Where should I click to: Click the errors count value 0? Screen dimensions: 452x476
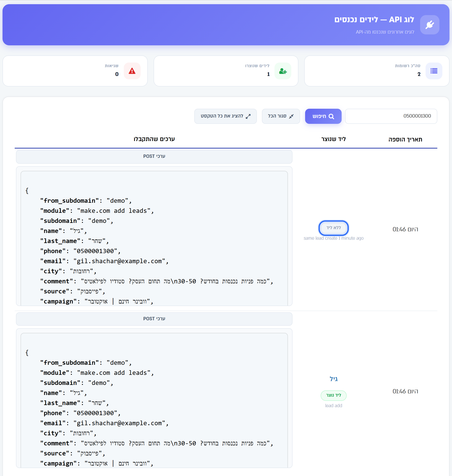coord(117,74)
